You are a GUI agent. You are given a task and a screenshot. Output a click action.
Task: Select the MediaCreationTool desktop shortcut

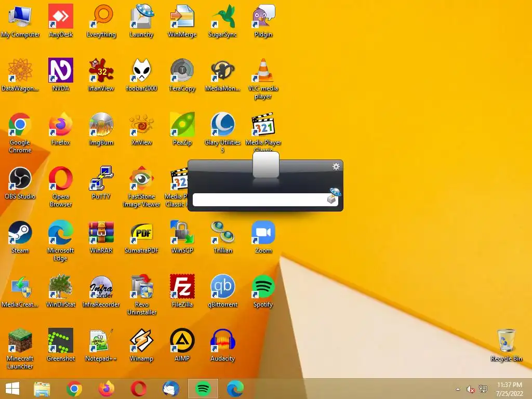click(x=20, y=291)
